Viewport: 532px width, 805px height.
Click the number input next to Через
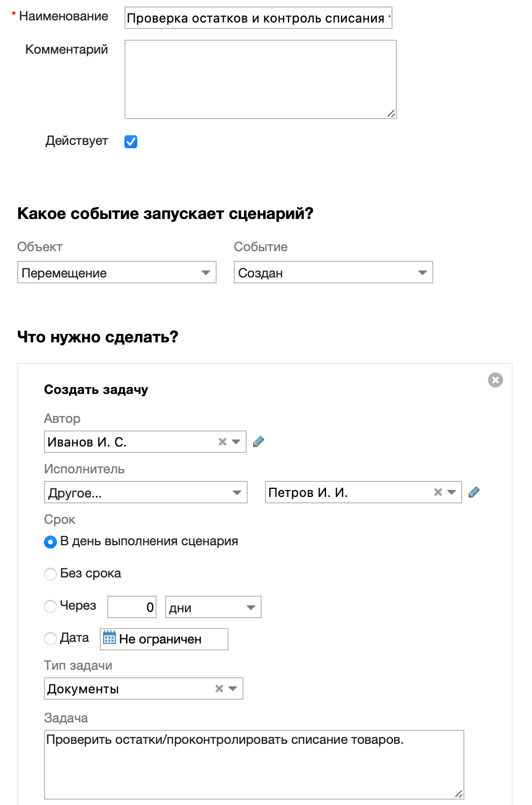pos(131,606)
